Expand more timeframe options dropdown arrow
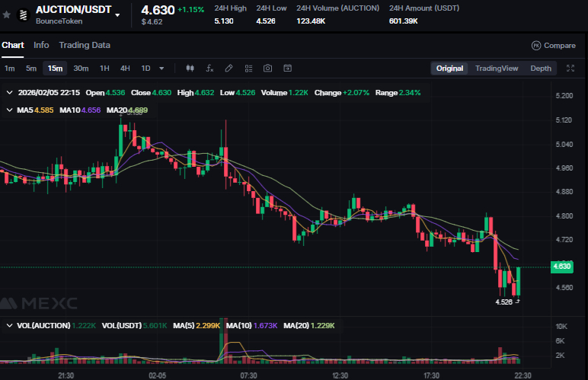Image resolution: width=588 pixels, height=380 pixels. point(161,69)
